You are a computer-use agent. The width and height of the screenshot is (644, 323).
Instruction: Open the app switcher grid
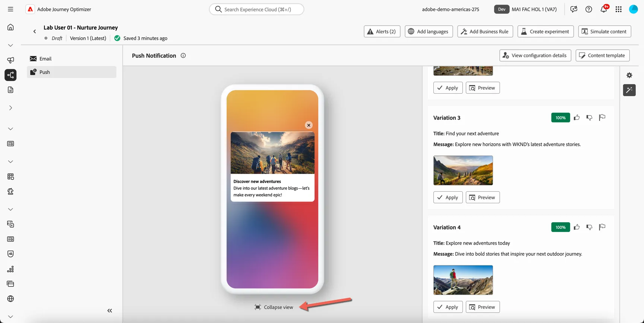click(x=619, y=9)
